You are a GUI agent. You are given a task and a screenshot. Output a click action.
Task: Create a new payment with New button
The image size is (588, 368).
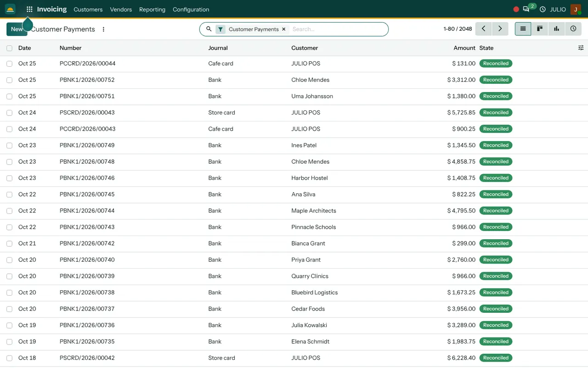(17, 29)
